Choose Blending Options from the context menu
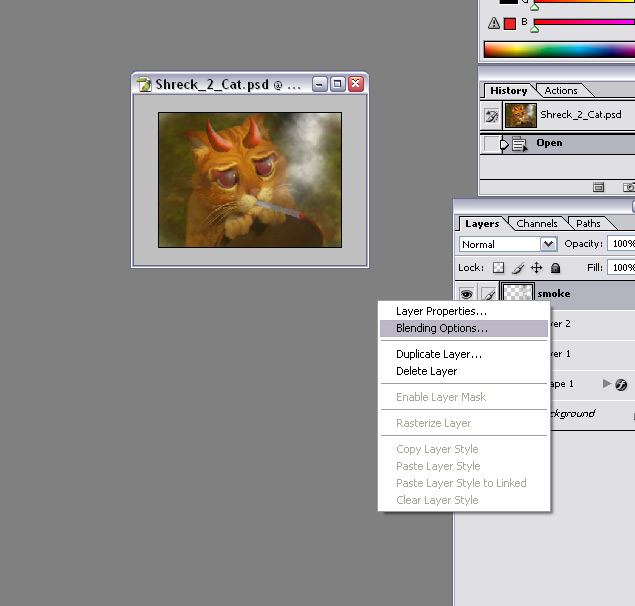Screen dimensions: 635x606 464,329
